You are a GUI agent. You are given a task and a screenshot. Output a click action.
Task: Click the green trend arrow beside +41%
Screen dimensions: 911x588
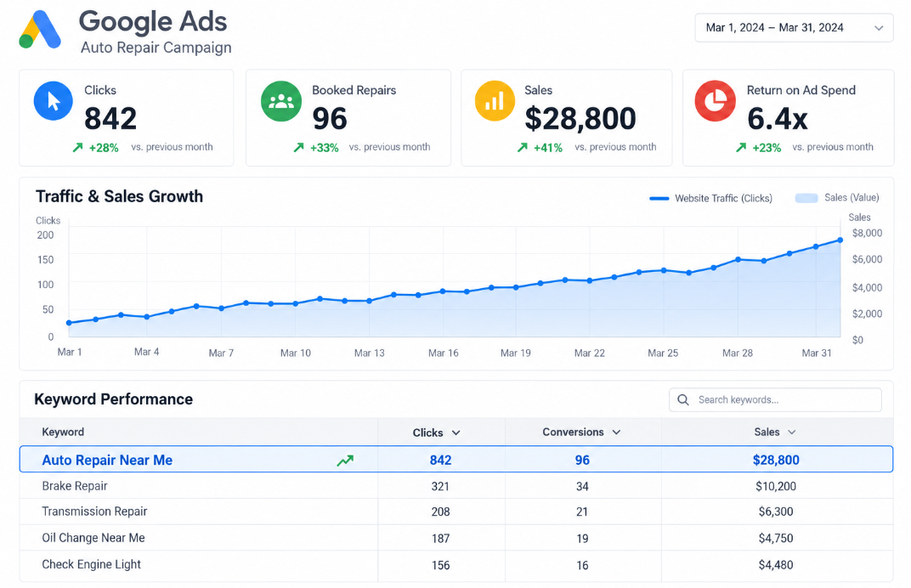(523, 148)
